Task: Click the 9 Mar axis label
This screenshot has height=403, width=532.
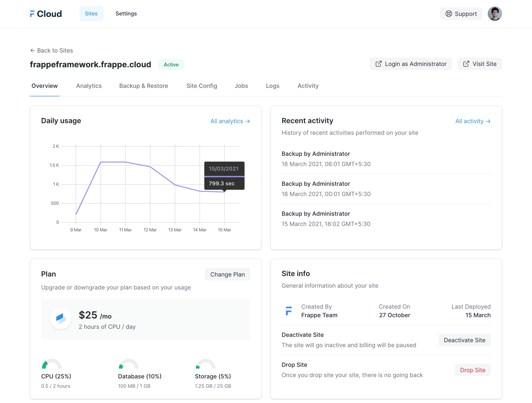Action: [x=76, y=230]
